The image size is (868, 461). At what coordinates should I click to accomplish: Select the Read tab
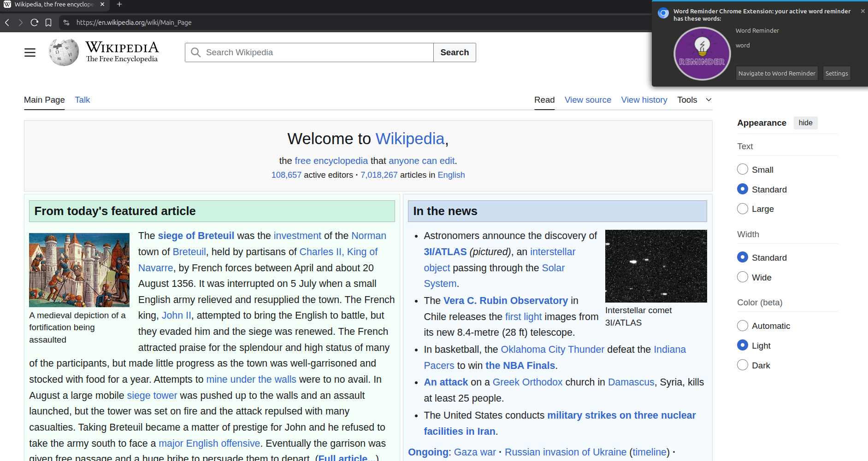point(544,100)
